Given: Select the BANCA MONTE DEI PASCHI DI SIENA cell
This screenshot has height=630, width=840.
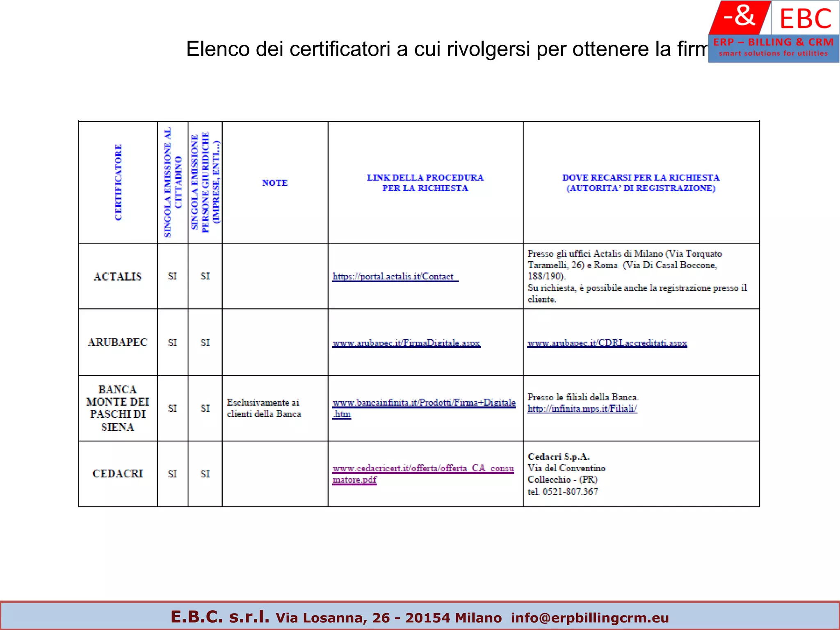Looking at the screenshot, I should (118, 408).
